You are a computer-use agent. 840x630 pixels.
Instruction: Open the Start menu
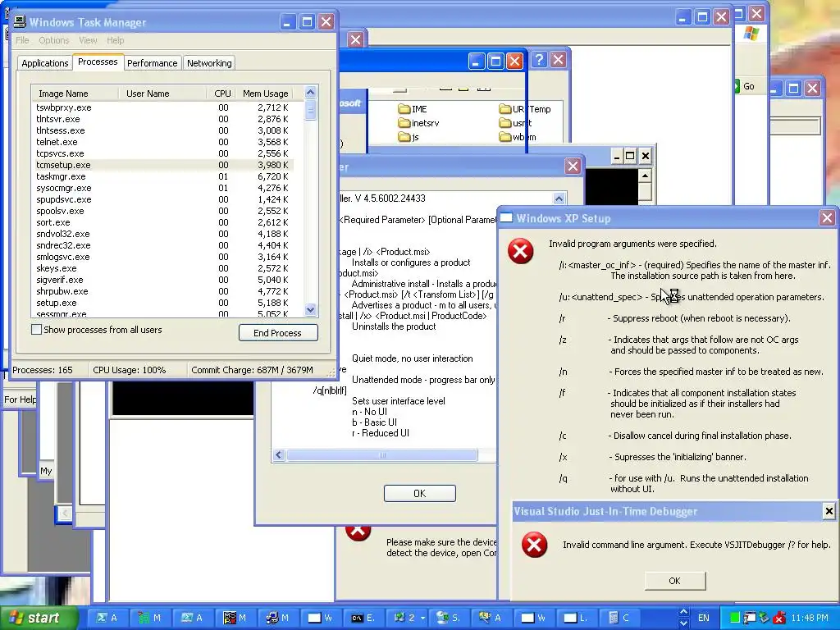pos(38,618)
